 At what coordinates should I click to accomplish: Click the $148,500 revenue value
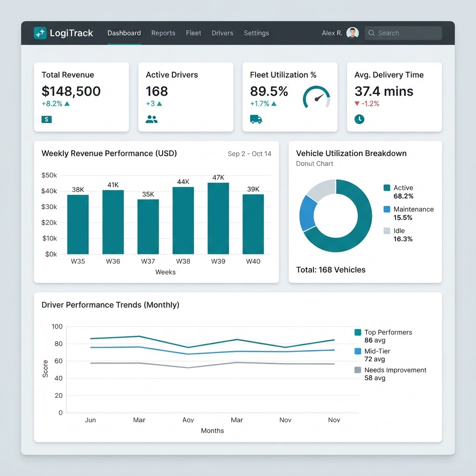tap(71, 91)
